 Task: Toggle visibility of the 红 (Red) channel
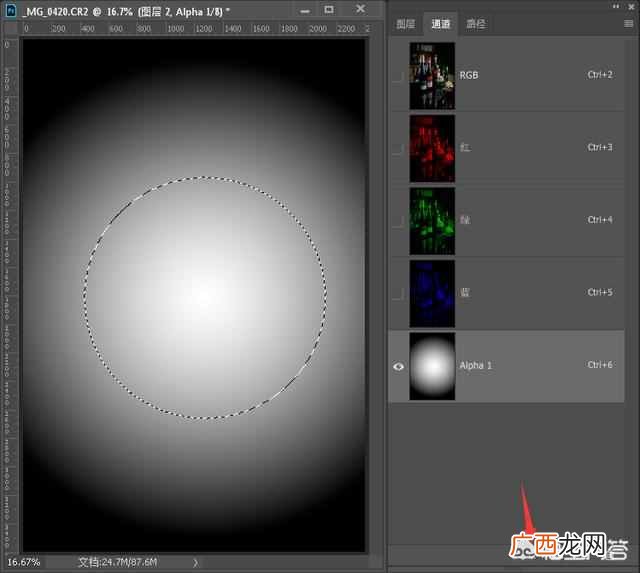point(398,149)
